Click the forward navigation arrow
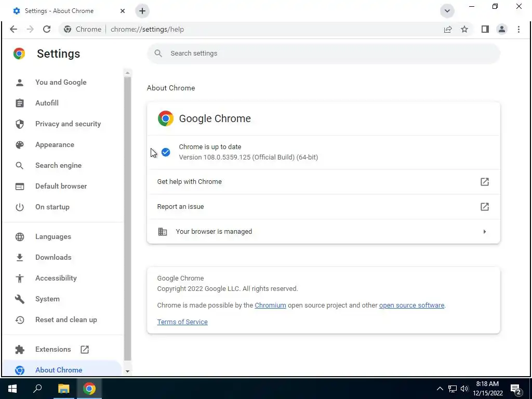This screenshot has height=399, width=532. 30,29
